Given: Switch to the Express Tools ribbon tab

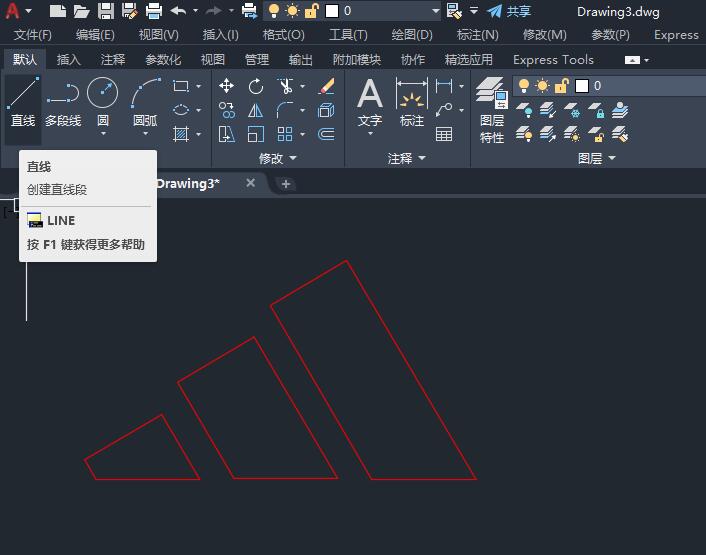Looking at the screenshot, I should point(553,59).
